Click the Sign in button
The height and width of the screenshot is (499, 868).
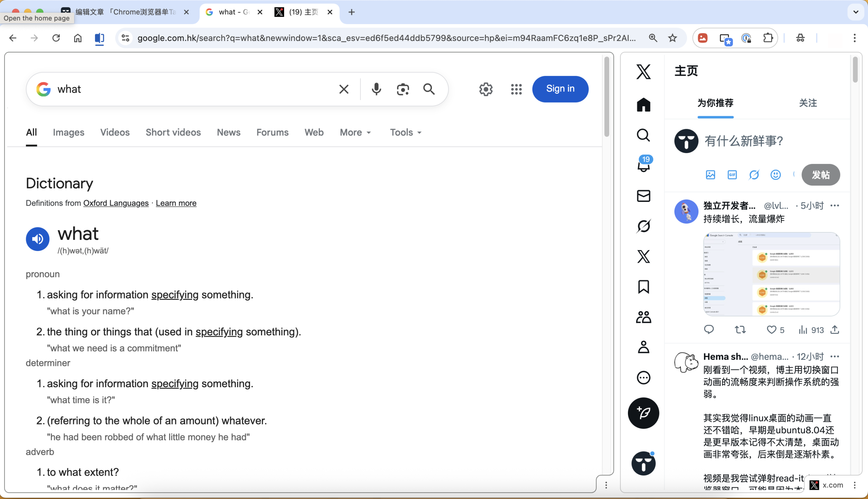[560, 89]
